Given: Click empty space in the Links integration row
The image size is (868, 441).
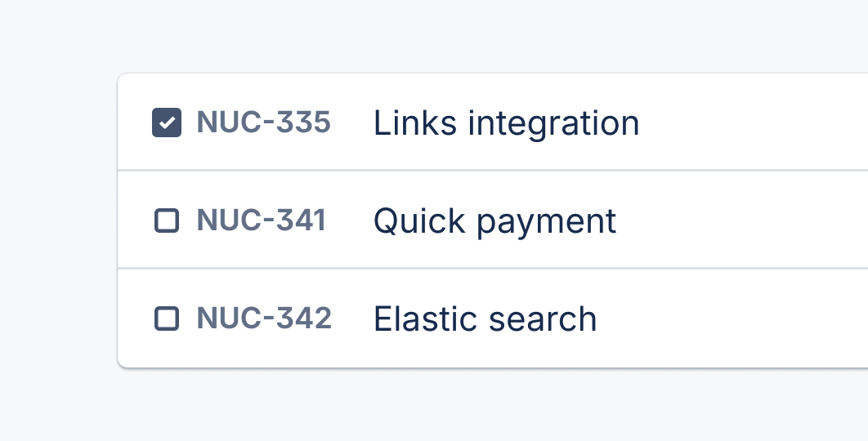Looking at the screenshot, I should coord(752,123).
